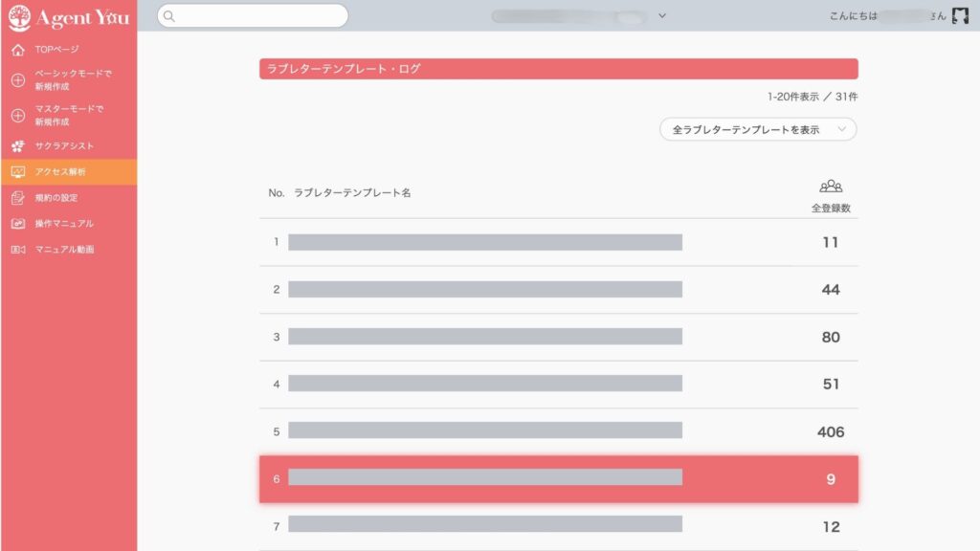
Task: Go to TOPページ in the sidebar
Action: (56, 50)
